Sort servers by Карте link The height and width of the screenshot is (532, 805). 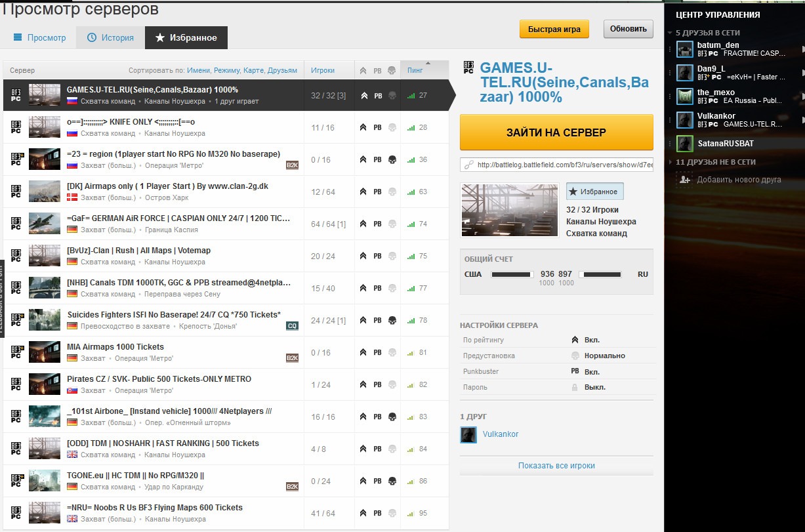point(254,70)
